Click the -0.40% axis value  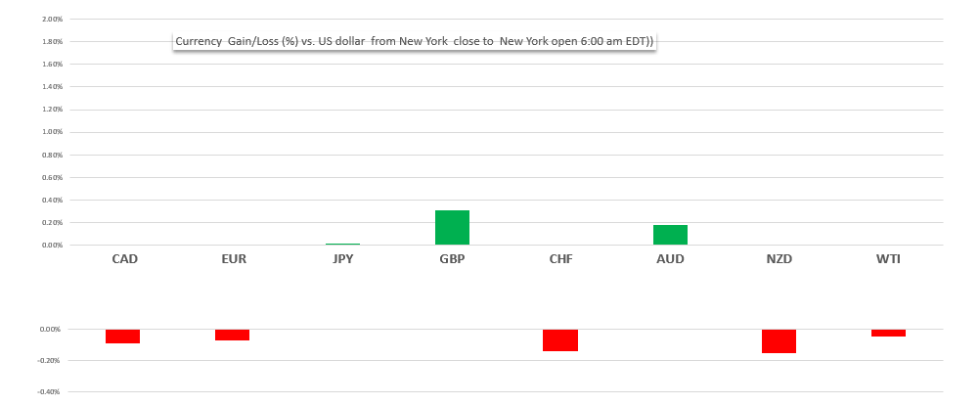coord(49,392)
